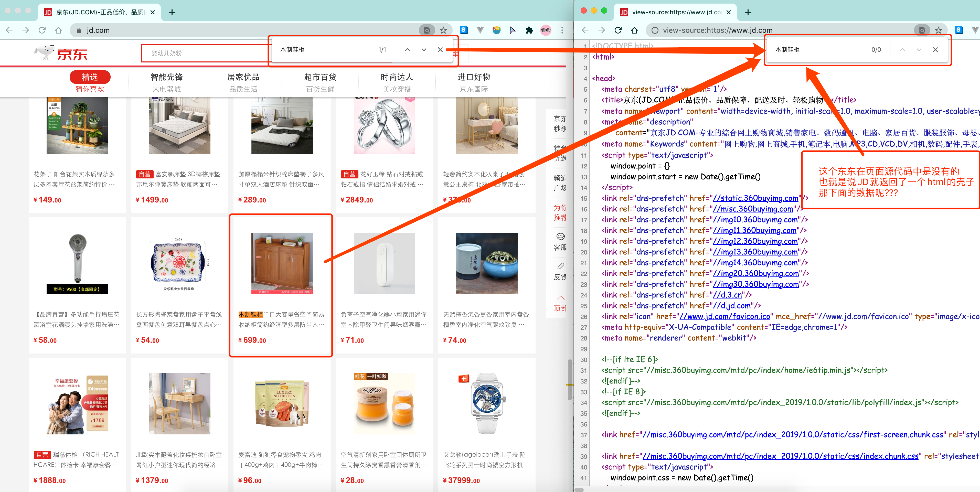The image size is (980, 492).
Task: Click the back arrow in the view-source window
Action: pos(585,30)
